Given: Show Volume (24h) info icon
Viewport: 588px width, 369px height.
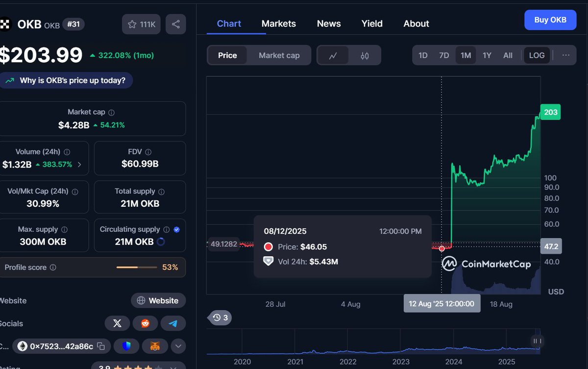Looking at the screenshot, I should [x=67, y=152].
